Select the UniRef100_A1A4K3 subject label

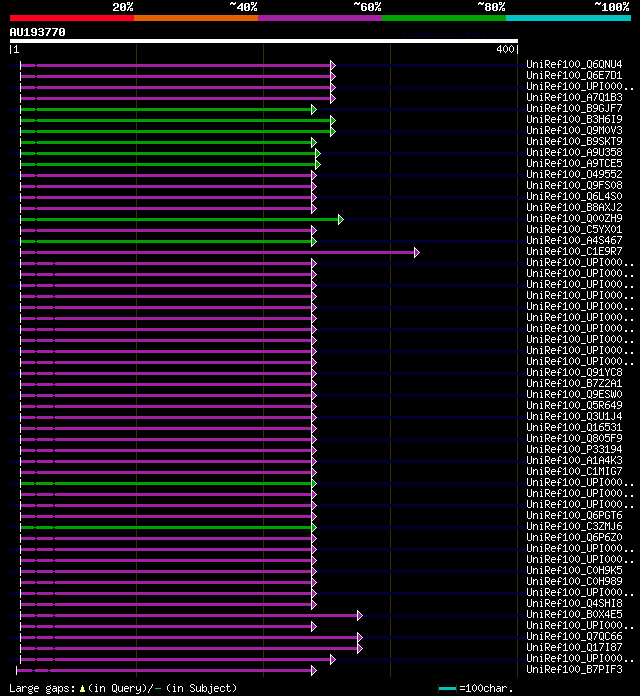[574, 460]
